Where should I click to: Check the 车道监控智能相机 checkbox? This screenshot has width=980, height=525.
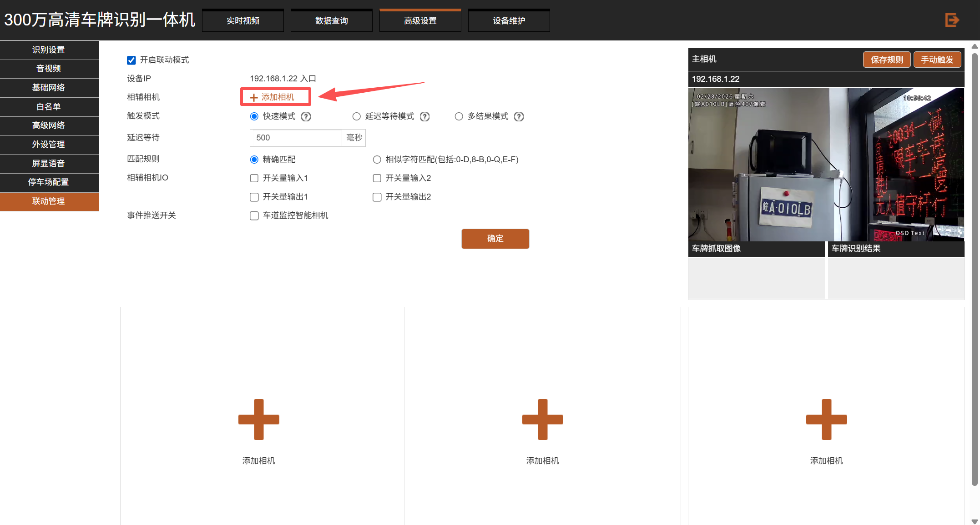[x=254, y=215]
